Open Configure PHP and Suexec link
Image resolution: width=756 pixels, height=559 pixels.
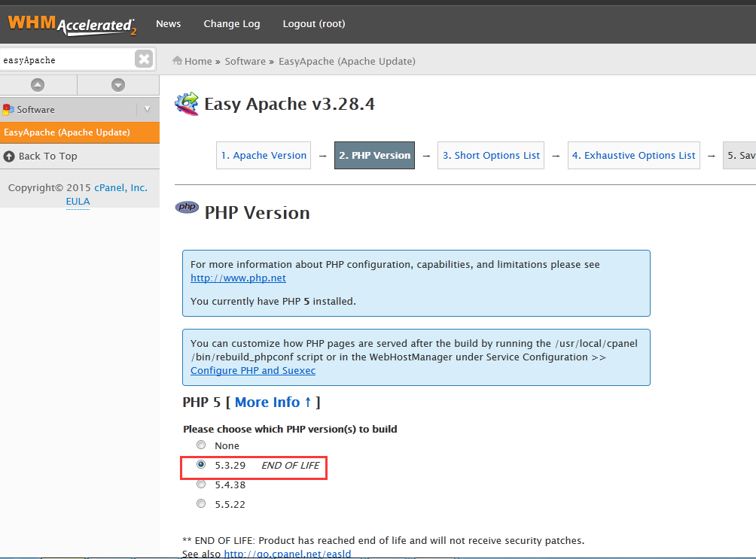click(253, 371)
